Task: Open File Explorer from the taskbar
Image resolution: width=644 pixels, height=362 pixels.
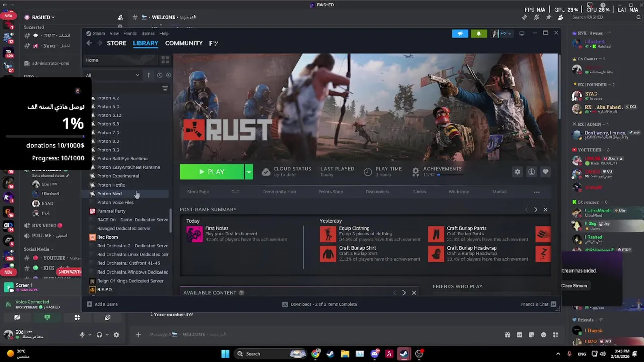Action: 345,354
